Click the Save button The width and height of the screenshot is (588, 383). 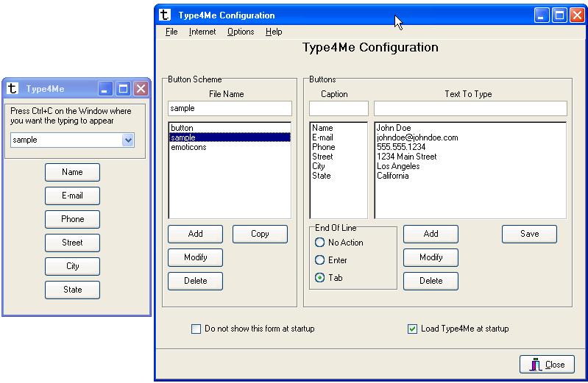pos(530,234)
